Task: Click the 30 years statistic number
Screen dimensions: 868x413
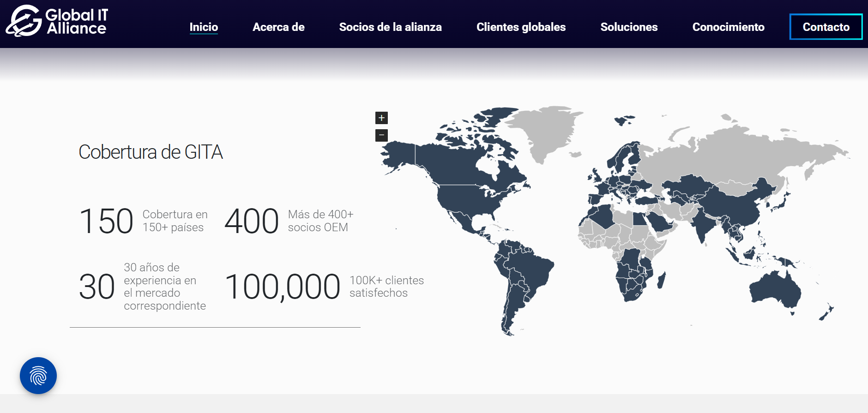Action: tap(97, 287)
